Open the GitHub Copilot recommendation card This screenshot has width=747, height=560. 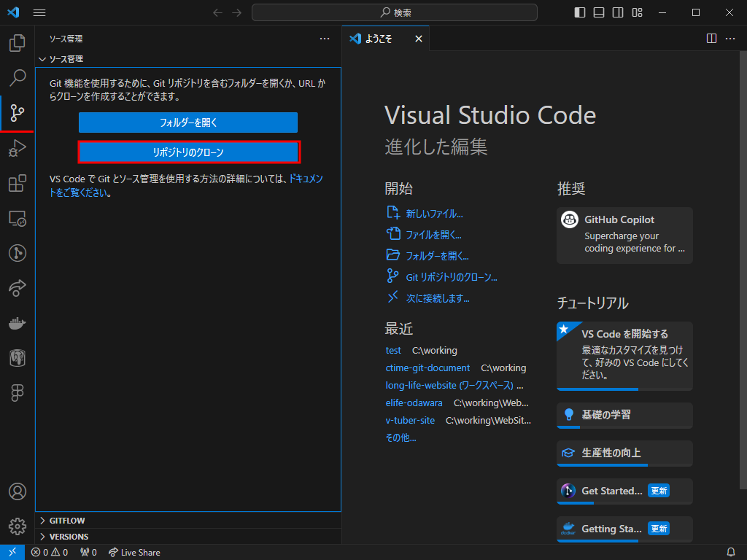624,236
